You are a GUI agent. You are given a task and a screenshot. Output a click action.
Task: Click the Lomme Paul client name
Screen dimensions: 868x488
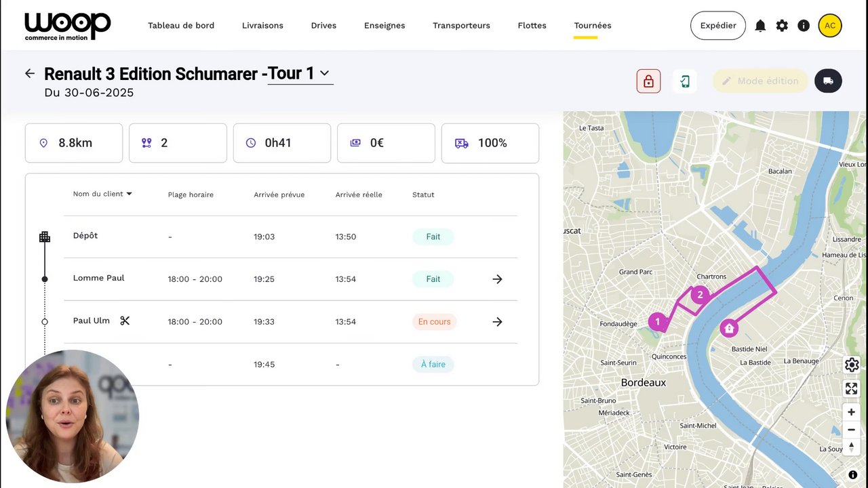pyautogui.click(x=98, y=278)
